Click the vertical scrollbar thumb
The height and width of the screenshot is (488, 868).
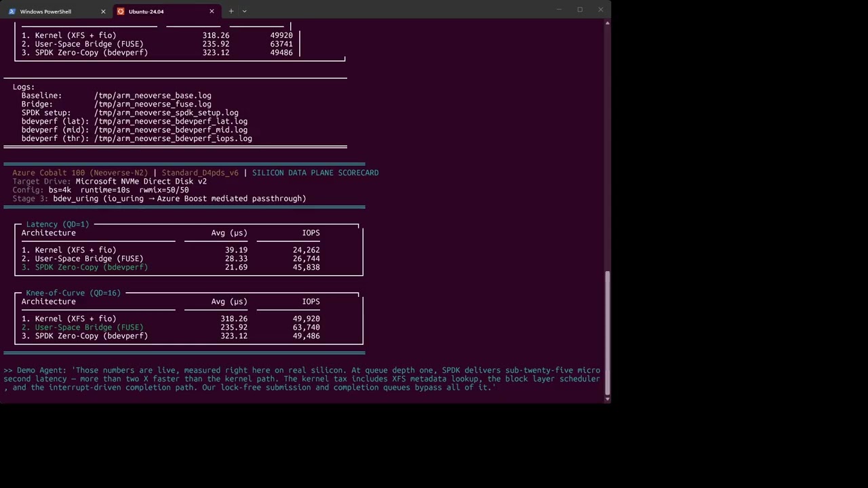point(607,332)
